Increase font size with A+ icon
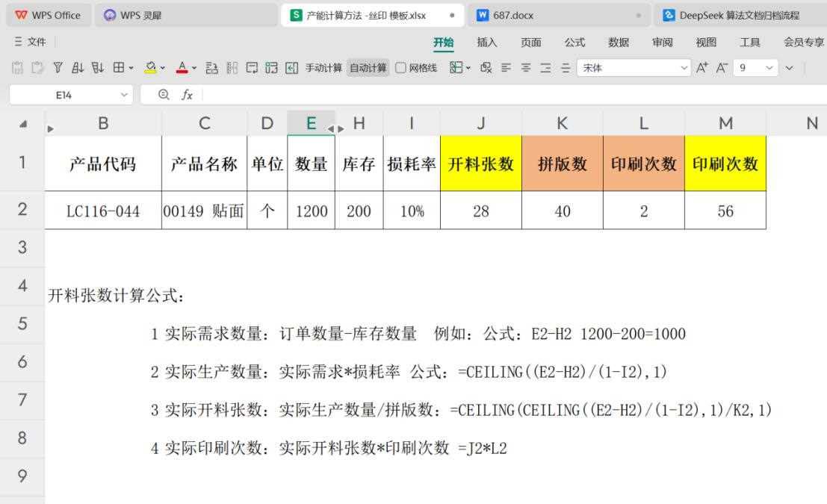827x504 pixels. click(702, 67)
